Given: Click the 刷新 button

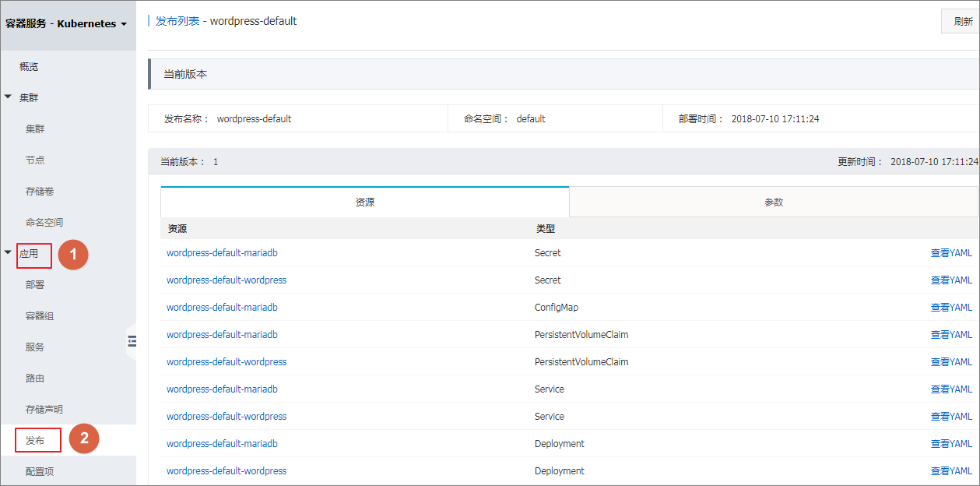Looking at the screenshot, I should click(962, 22).
